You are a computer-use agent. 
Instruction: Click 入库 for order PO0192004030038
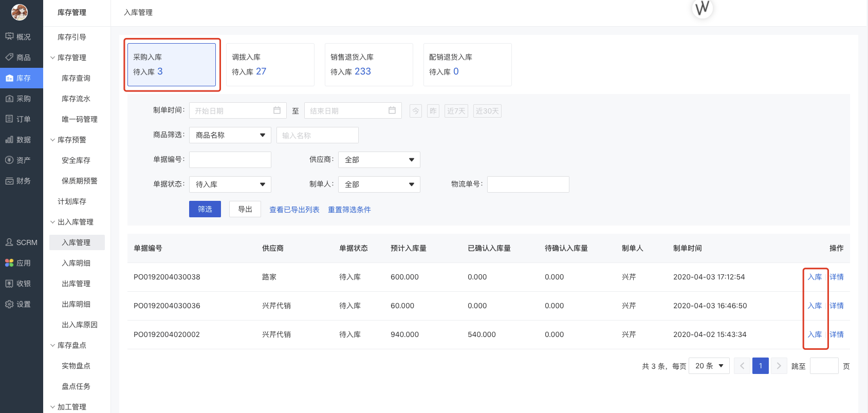tap(815, 277)
